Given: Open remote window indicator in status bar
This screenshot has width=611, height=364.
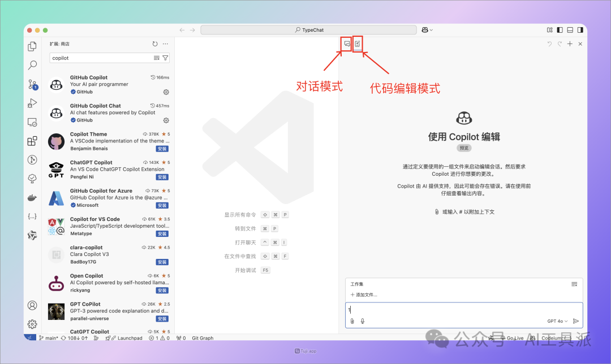Looking at the screenshot, I should 30,337.
